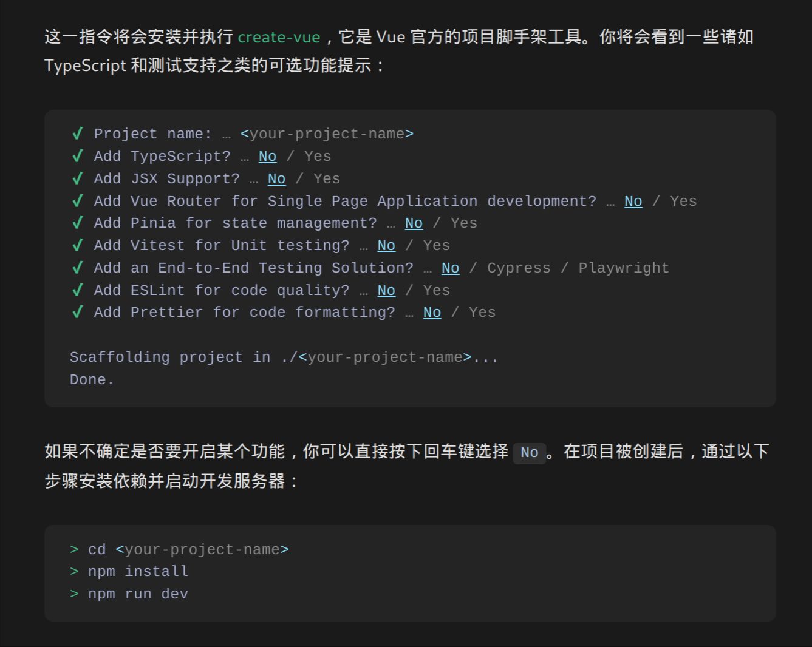
Task: Select underlined No for Pinia state management
Action: click(414, 223)
